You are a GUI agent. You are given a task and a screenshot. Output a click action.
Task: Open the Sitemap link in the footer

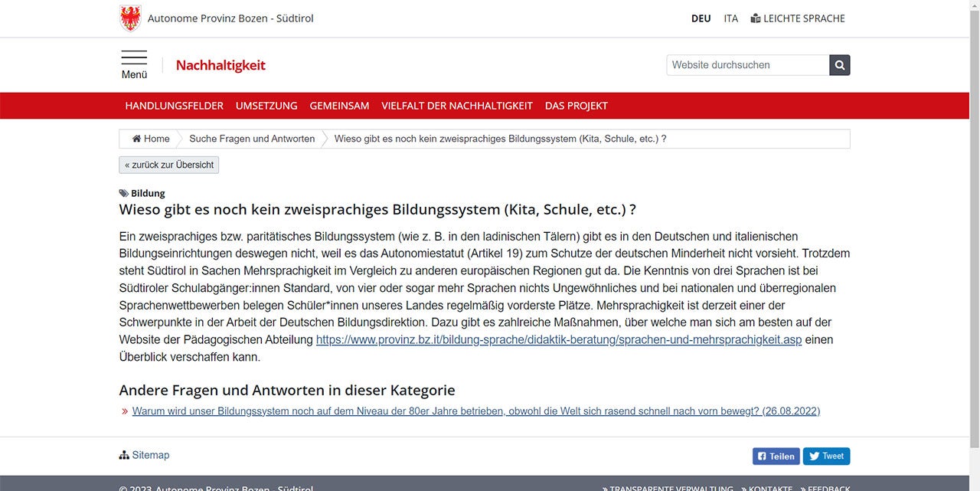pyautogui.click(x=145, y=455)
